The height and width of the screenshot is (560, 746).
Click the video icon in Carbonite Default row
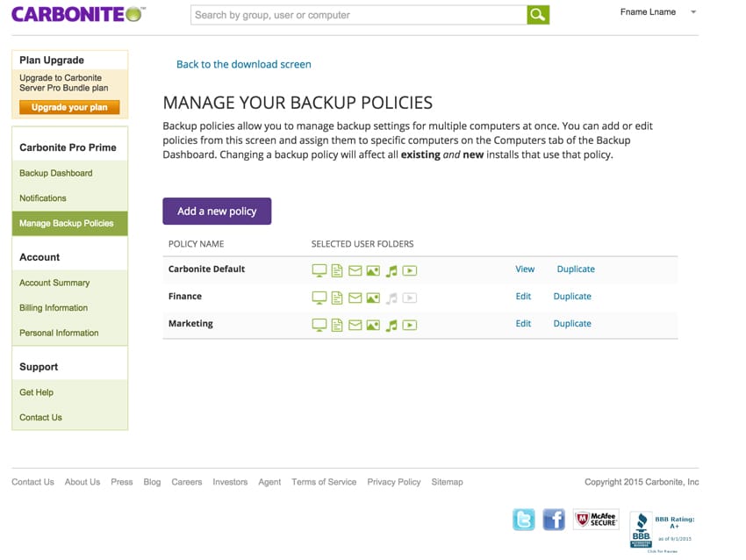click(410, 270)
